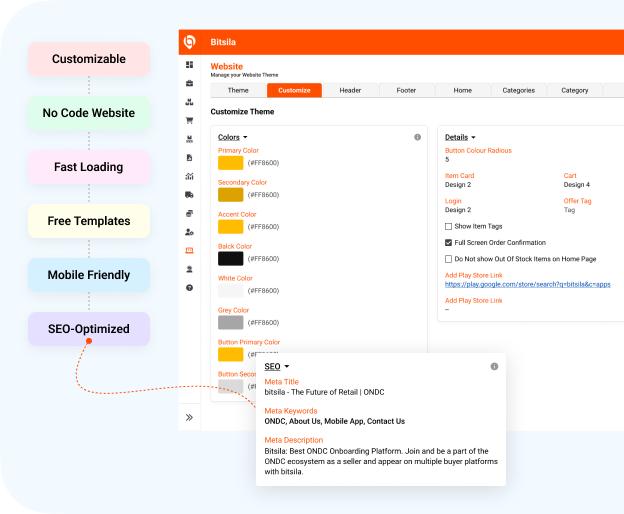Image resolution: width=624 pixels, height=514 pixels.
Task: Open the document file icon in sidebar
Action: pos(189,158)
